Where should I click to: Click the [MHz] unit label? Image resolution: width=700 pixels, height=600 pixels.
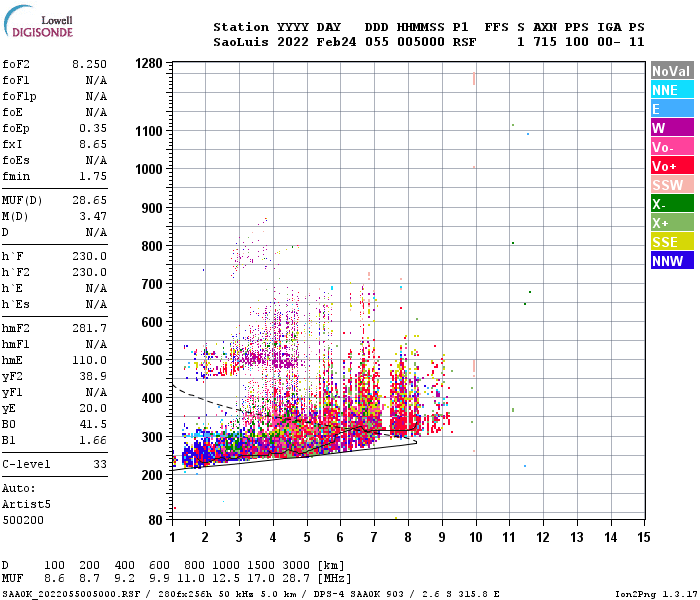tap(334, 578)
